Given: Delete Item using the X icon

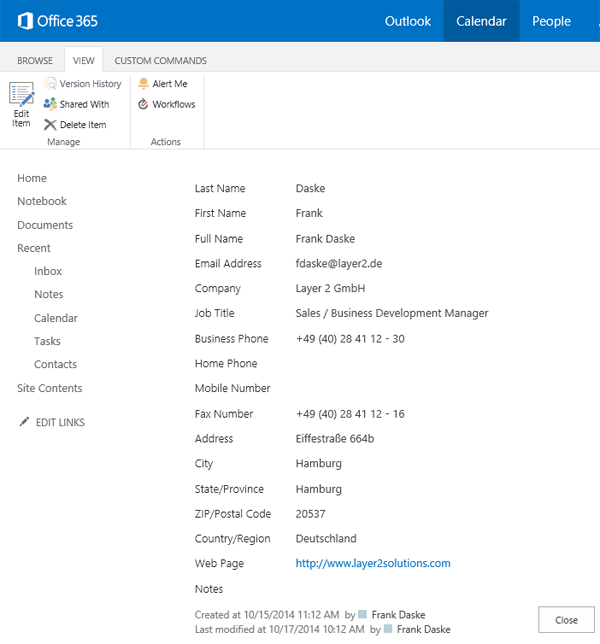Looking at the screenshot, I should coord(50,125).
